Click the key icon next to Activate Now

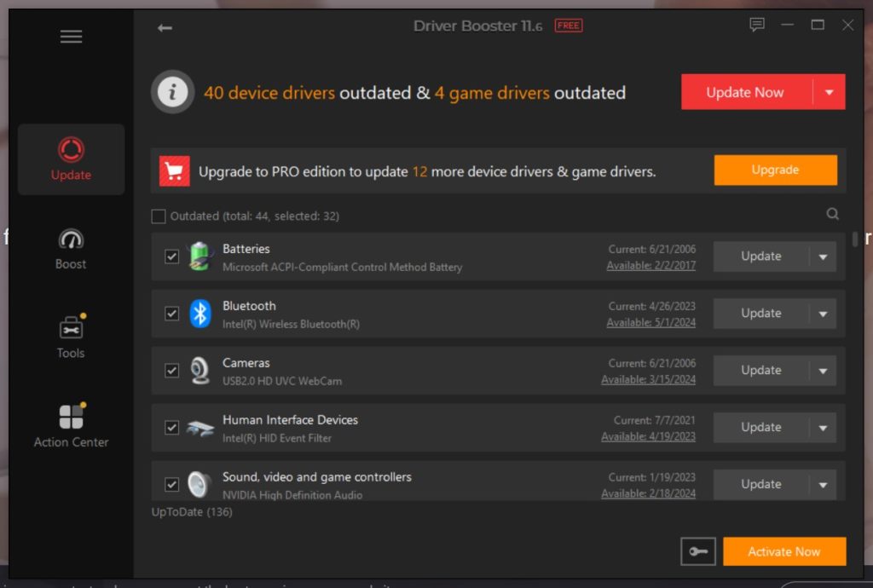coord(698,551)
